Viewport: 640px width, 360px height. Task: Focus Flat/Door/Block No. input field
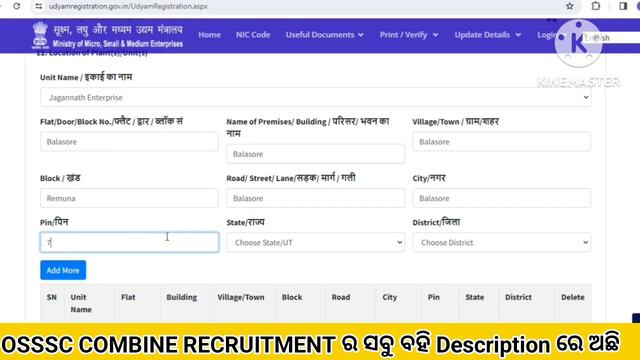(x=129, y=142)
